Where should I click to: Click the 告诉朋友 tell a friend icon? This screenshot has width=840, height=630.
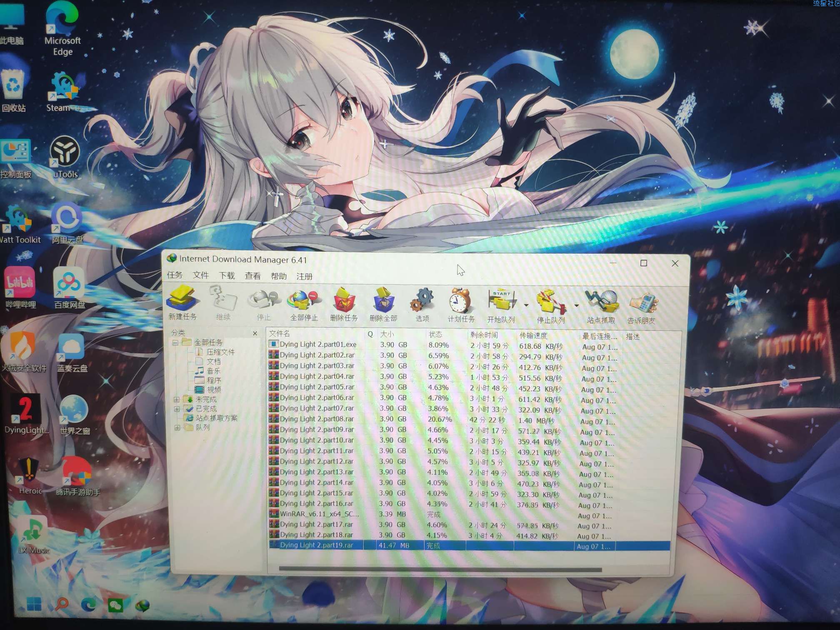pyautogui.click(x=642, y=307)
